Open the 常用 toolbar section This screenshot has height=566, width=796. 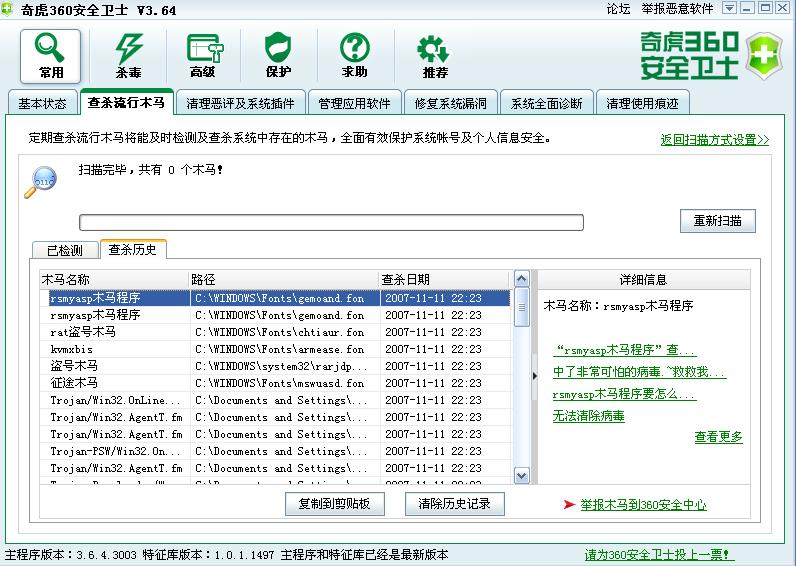50,56
